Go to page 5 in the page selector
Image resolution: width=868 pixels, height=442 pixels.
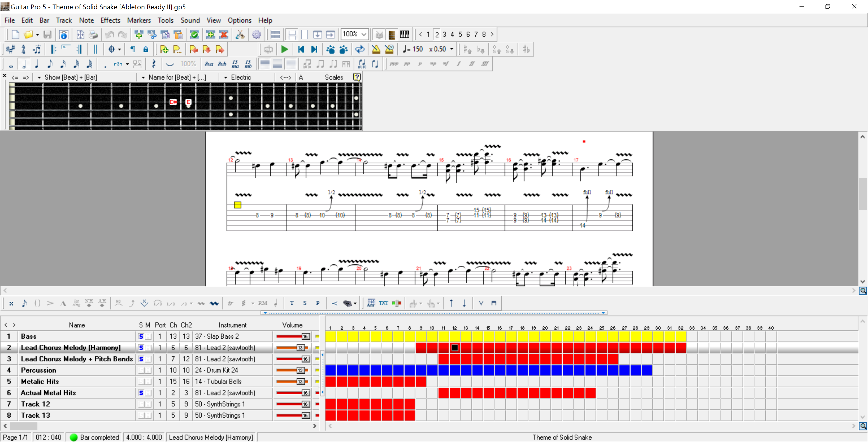coord(460,34)
